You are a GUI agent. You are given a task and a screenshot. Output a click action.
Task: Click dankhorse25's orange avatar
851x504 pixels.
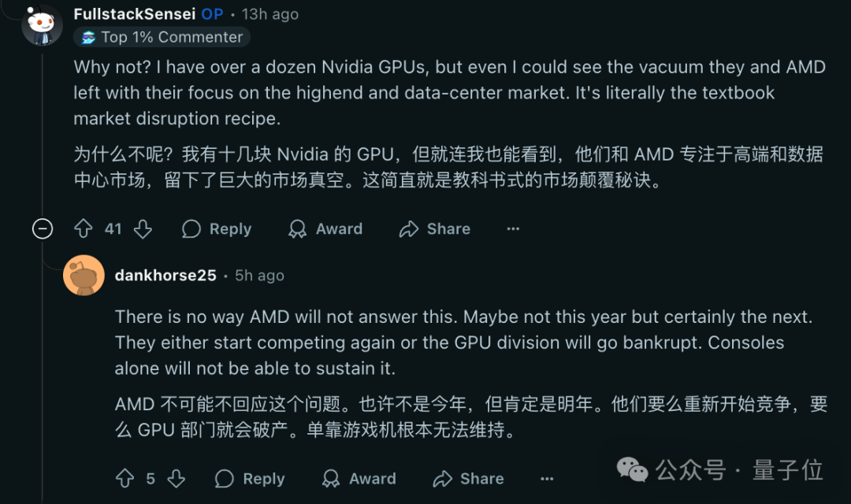pos(84,276)
